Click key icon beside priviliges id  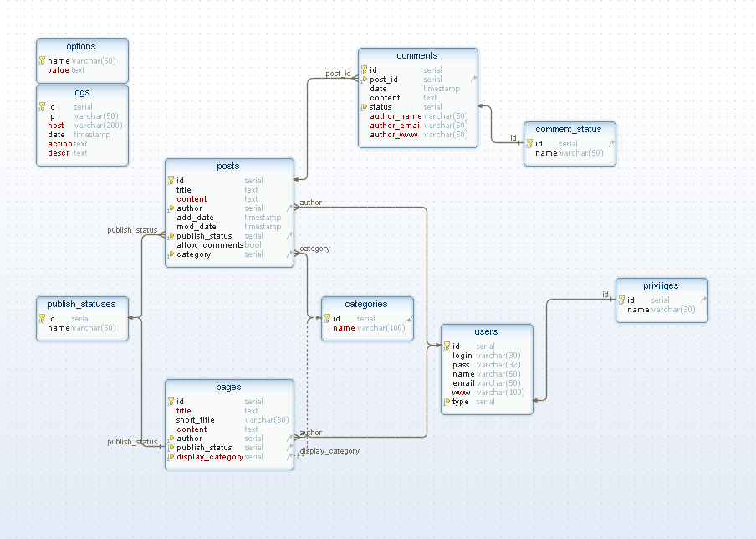coord(621,300)
